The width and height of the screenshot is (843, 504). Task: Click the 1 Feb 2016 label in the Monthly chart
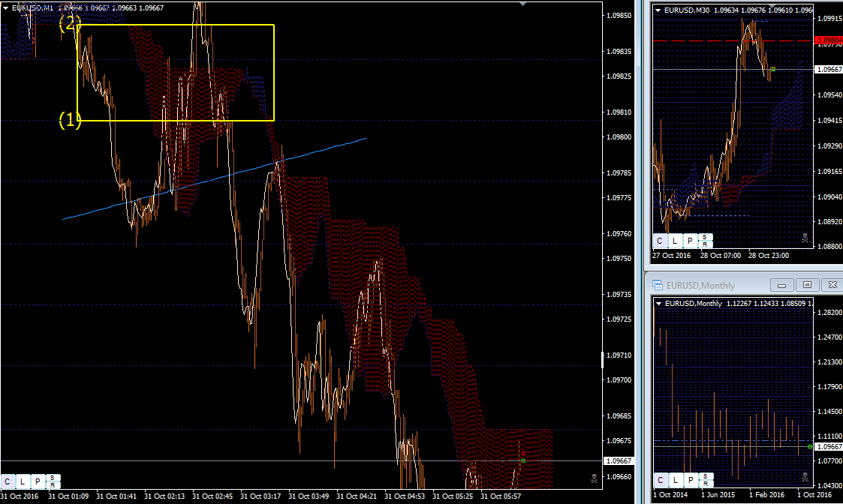tap(766, 494)
